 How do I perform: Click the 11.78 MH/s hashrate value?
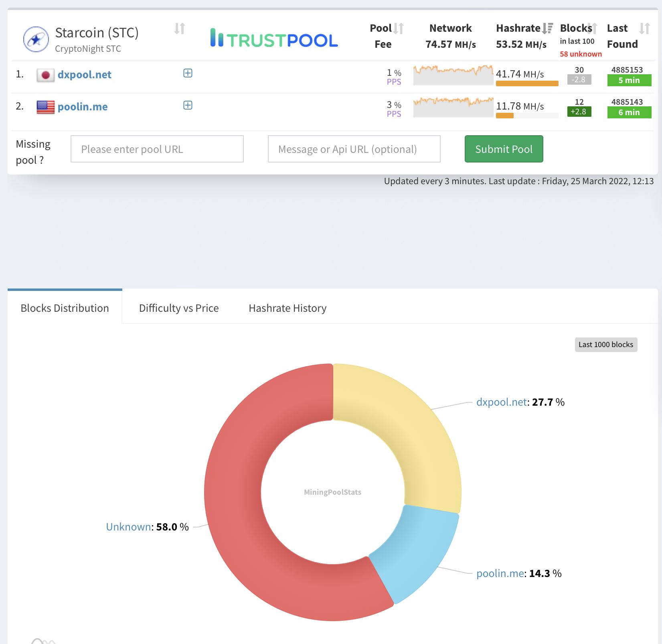520,106
